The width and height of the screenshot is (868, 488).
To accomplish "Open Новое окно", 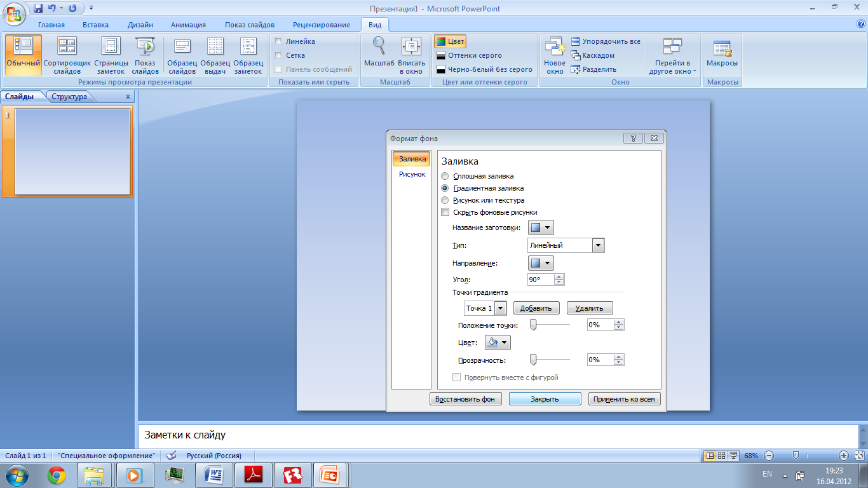I will point(555,55).
